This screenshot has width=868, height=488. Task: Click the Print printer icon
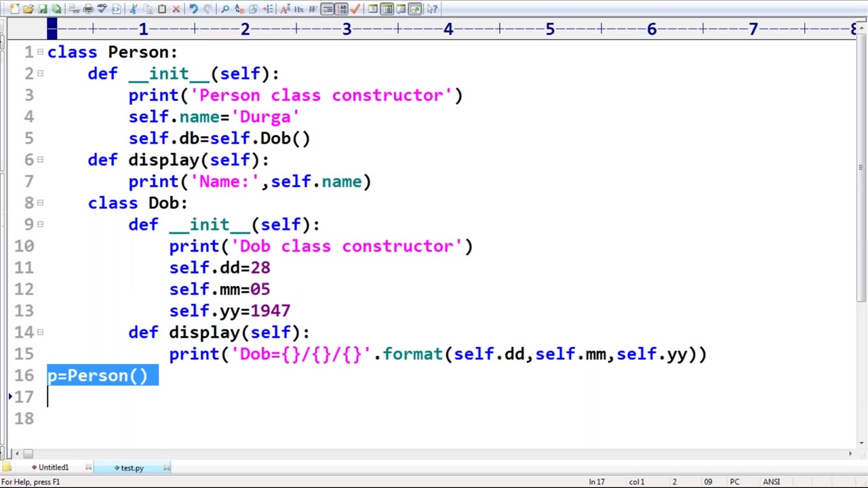tap(88, 9)
